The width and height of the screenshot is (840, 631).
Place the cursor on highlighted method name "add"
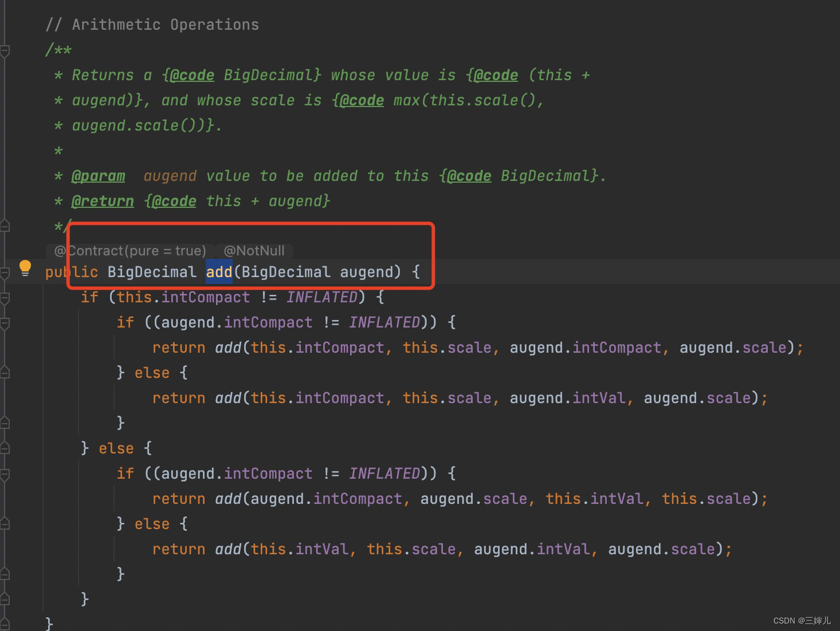pyautogui.click(x=219, y=271)
